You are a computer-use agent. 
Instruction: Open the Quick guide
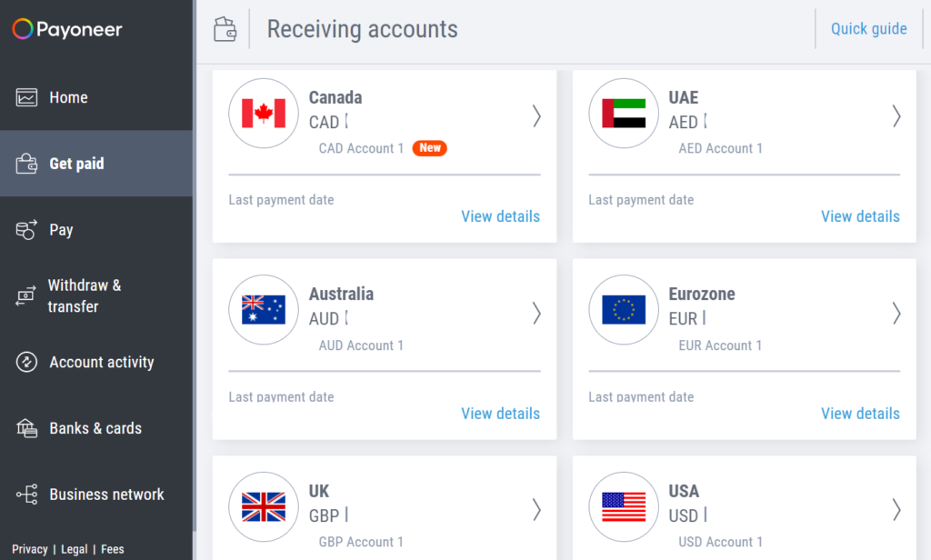(868, 28)
